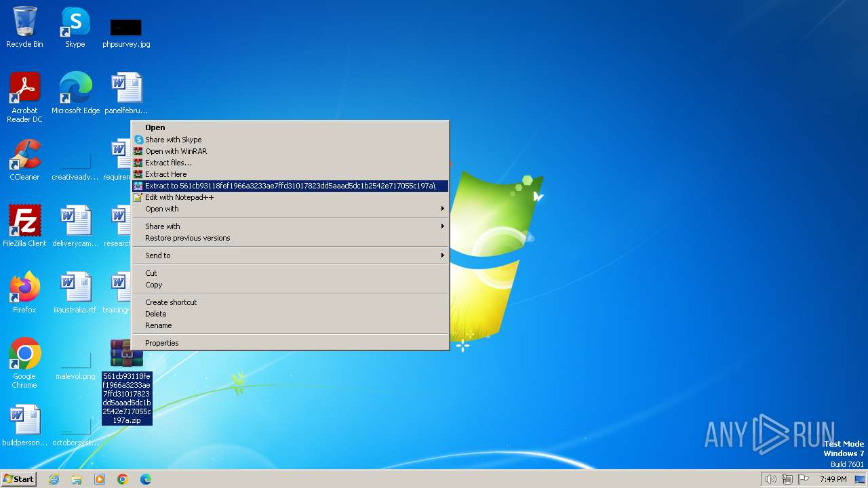Expand the Share with submenu

(290, 226)
